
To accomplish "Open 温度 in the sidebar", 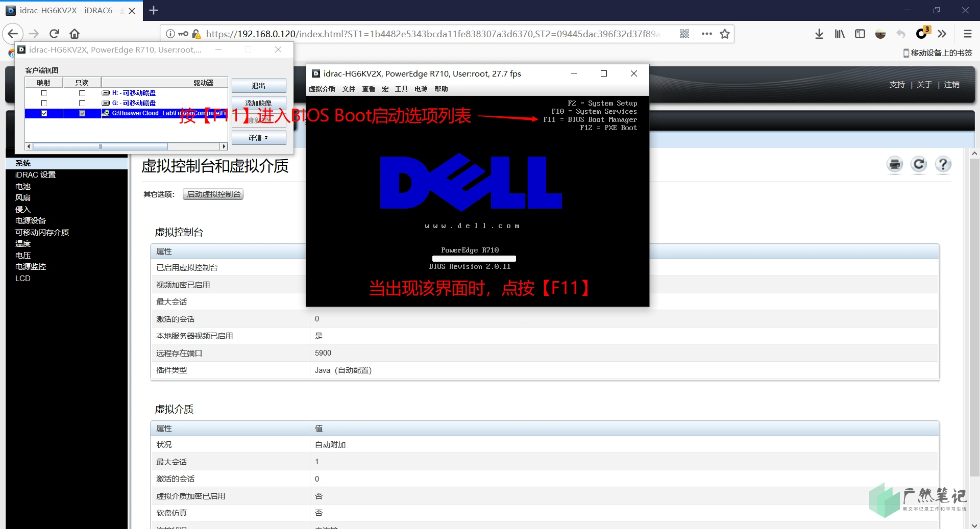I will point(23,244).
